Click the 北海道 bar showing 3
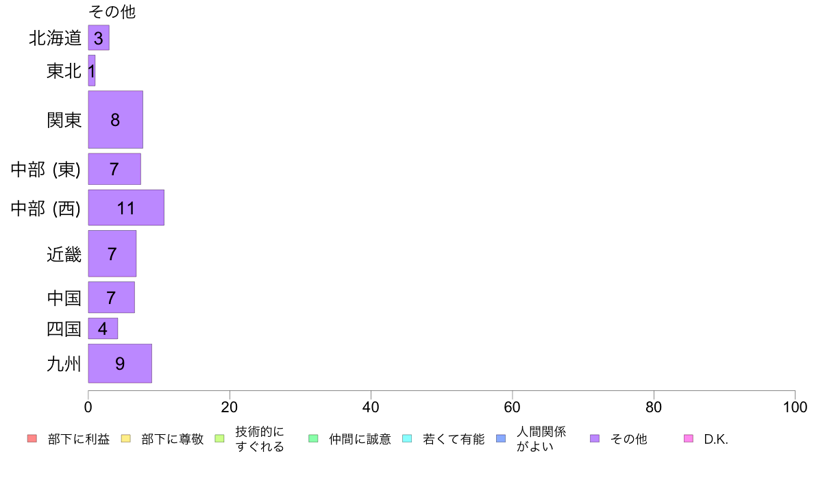Viewport: 814px width, 504px height. click(x=99, y=38)
